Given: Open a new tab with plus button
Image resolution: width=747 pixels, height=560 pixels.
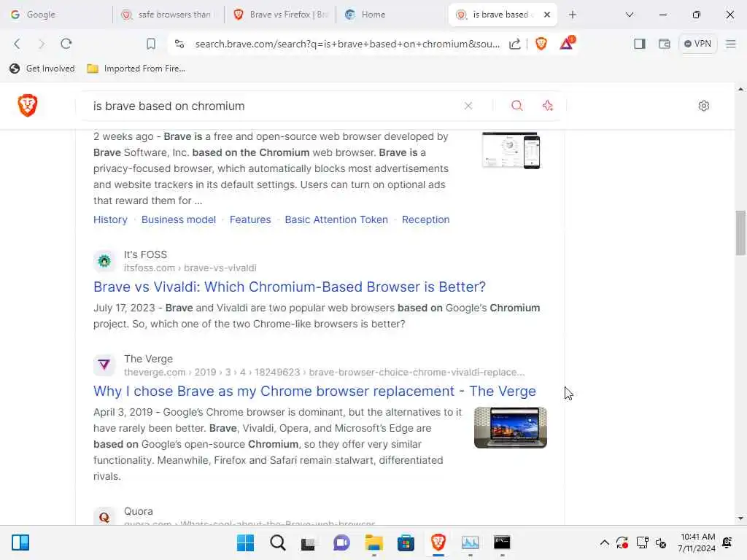Looking at the screenshot, I should click(573, 15).
